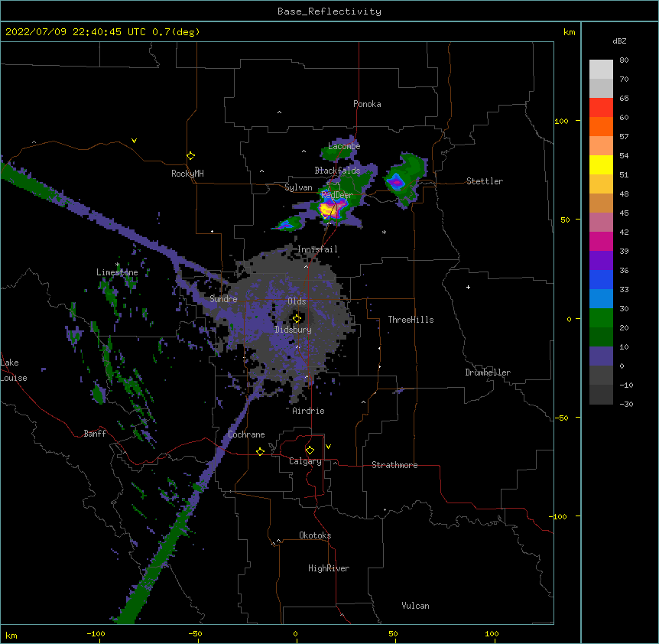659x644 pixels.
Task: Click the white asterisk above Limestone label
Action: tap(117, 265)
